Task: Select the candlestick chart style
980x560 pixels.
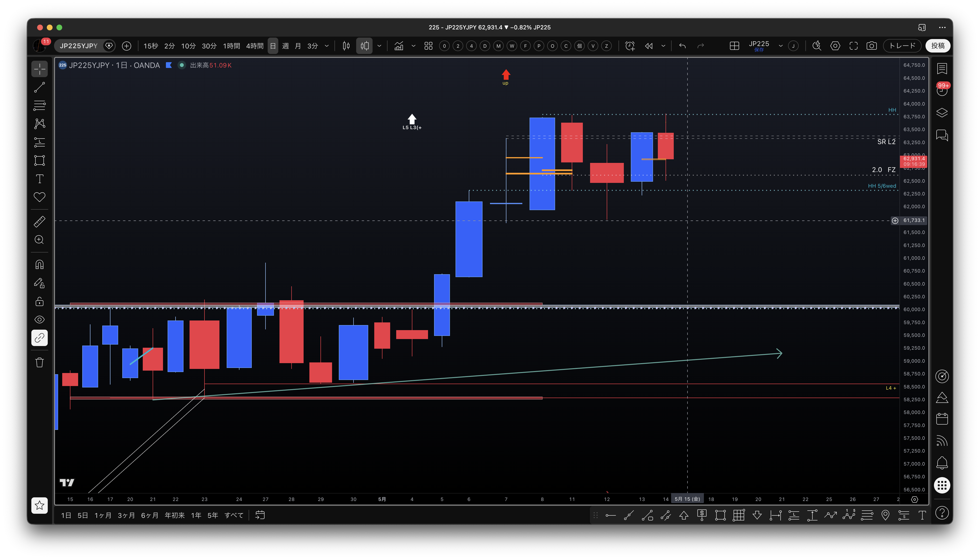Action: (x=346, y=46)
